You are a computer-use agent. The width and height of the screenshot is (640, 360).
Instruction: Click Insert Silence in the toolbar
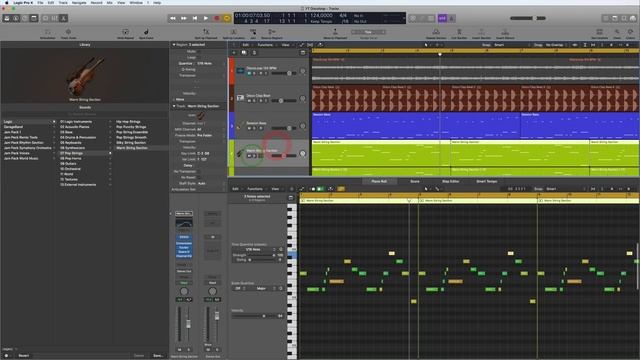pyautogui.click(x=505, y=33)
